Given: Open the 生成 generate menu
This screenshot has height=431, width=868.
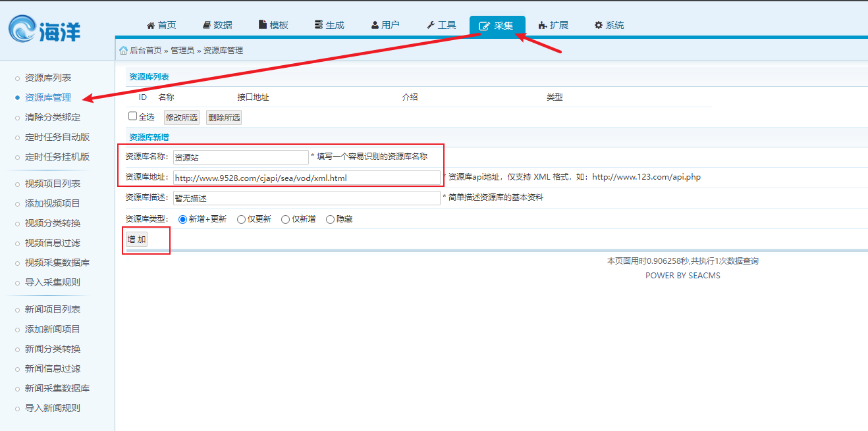Looking at the screenshot, I should coord(329,25).
